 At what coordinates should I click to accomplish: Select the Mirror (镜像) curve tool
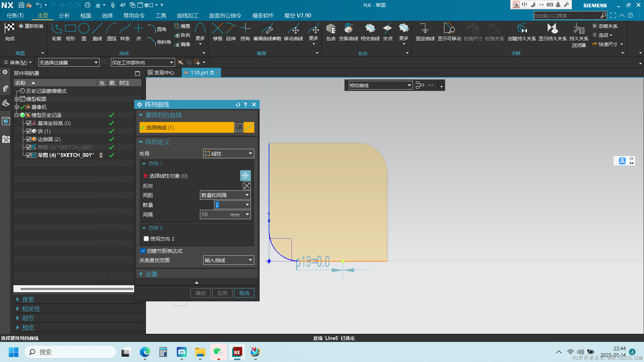click(x=182, y=44)
